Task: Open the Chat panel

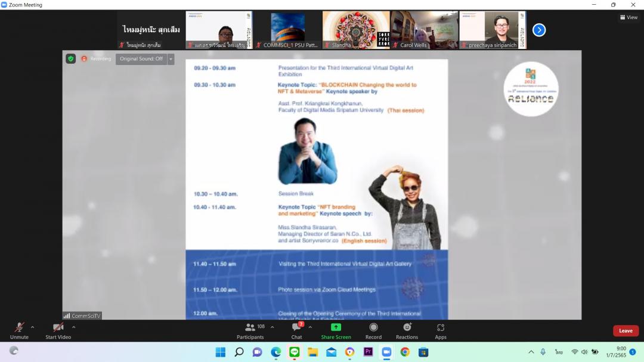Action: tap(296, 328)
